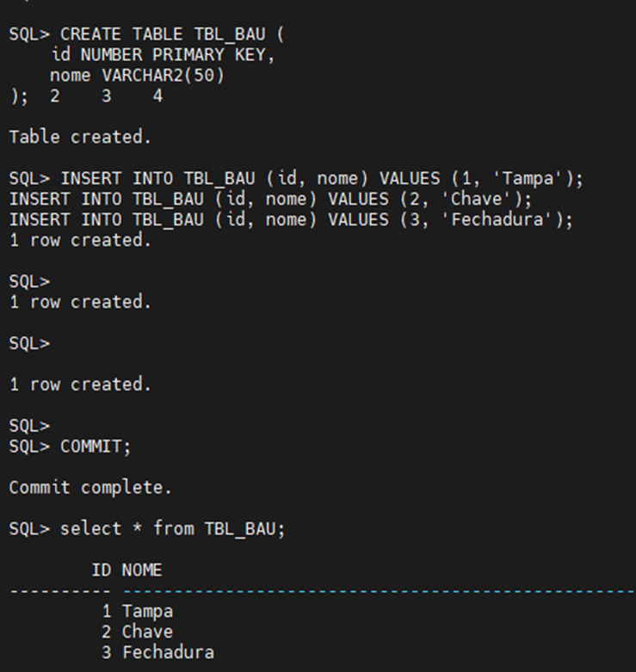
Task: Click the SQL> prompt before the COMMIT command
Action: [29, 447]
